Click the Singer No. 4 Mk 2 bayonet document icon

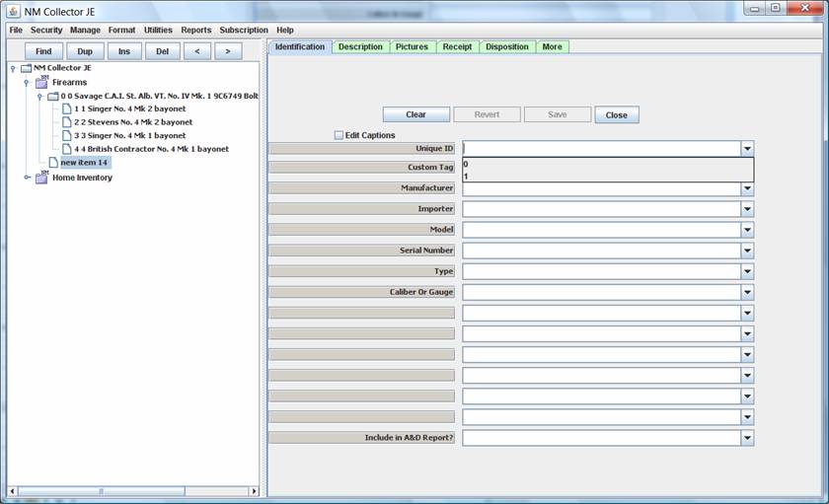tap(66, 109)
